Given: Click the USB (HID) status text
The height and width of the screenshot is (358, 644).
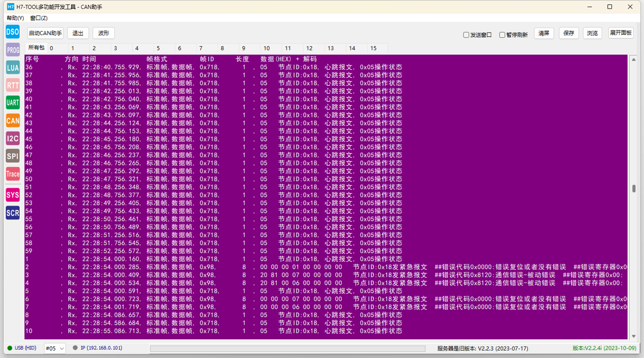Looking at the screenshot, I should [26, 348].
